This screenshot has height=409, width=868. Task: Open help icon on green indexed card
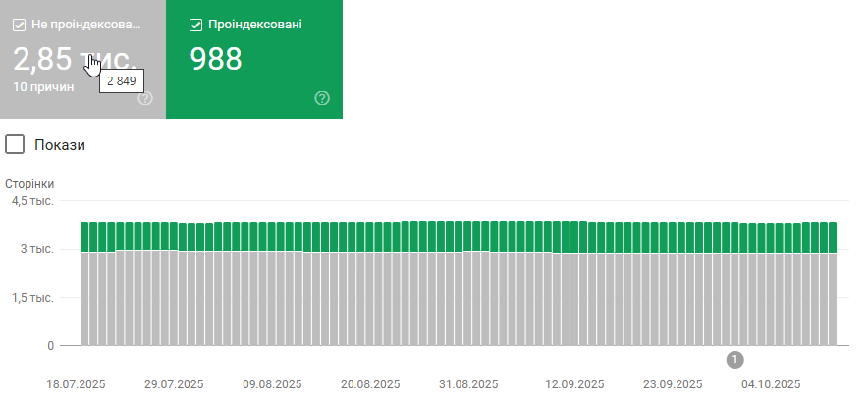click(x=322, y=98)
